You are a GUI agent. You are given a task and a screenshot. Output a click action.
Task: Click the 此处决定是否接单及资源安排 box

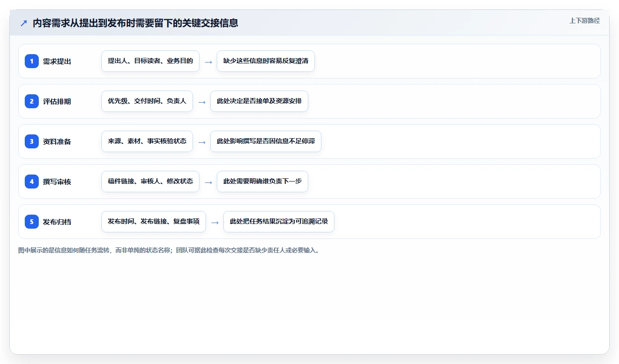click(259, 101)
